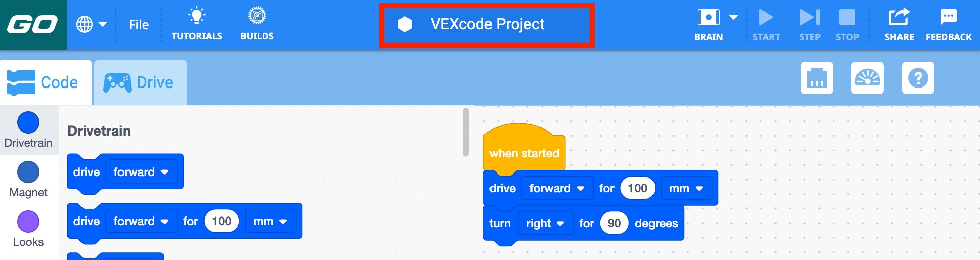Click the Brain connection icon

click(708, 17)
